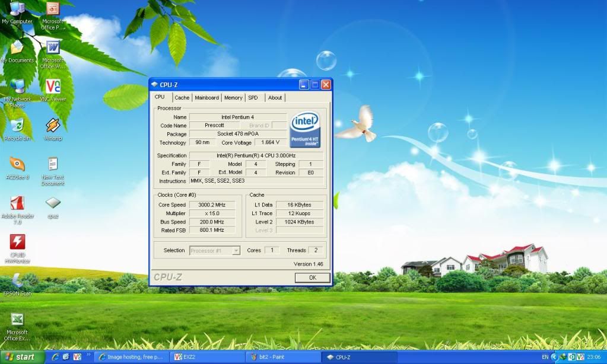Switch to the bit2 - Paint window
The height and width of the screenshot is (364, 607).
(284, 357)
